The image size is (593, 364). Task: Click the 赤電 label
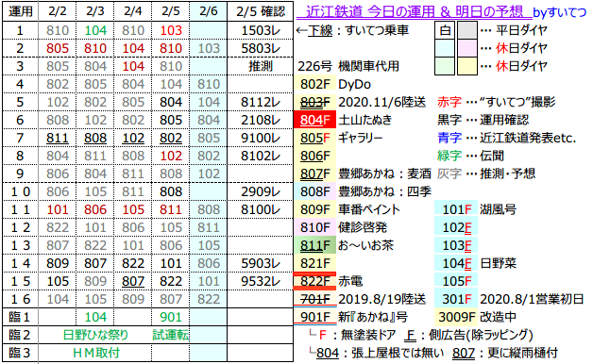[350, 281]
